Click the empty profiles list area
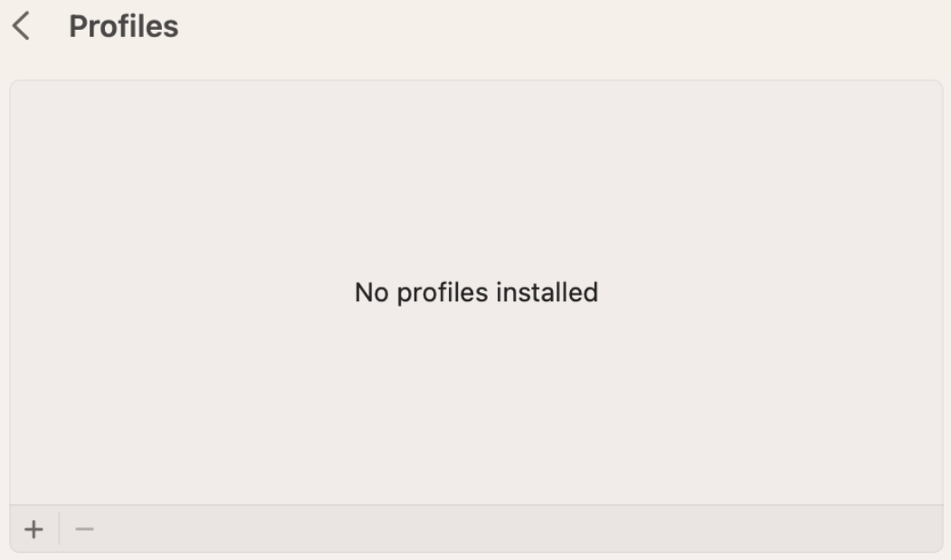 476,292
